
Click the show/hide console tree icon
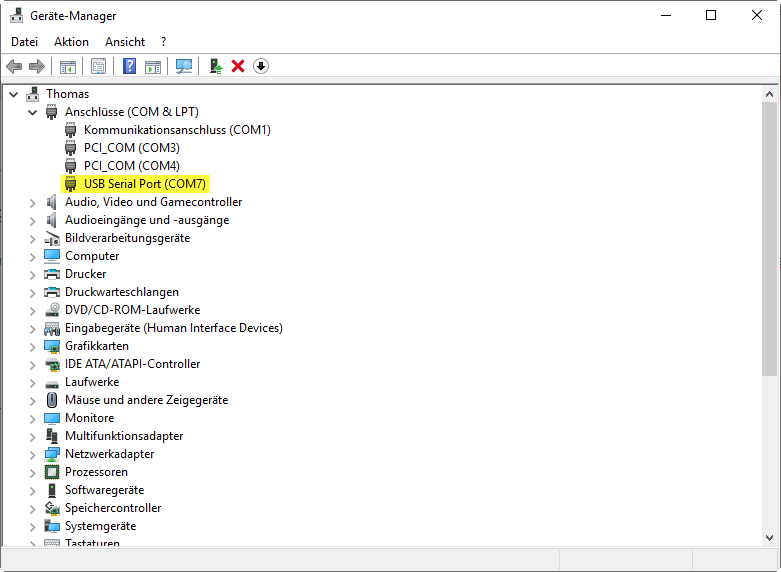point(68,66)
